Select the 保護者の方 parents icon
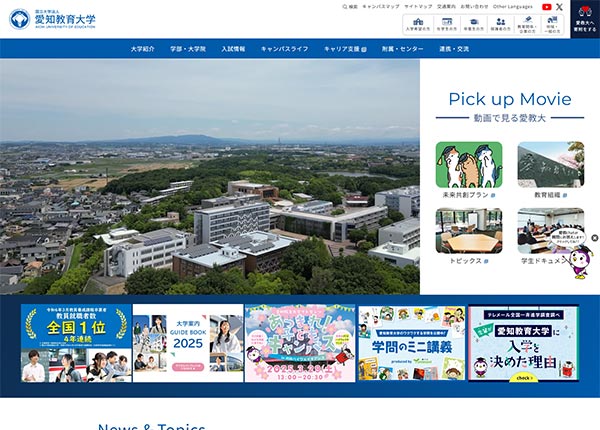The image size is (600, 430). pos(501,24)
